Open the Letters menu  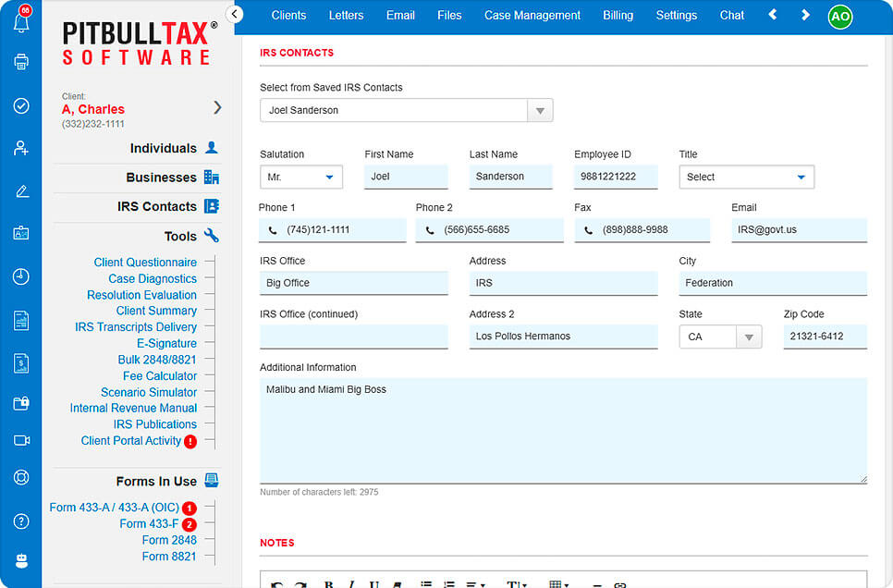pyautogui.click(x=346, y=16)
